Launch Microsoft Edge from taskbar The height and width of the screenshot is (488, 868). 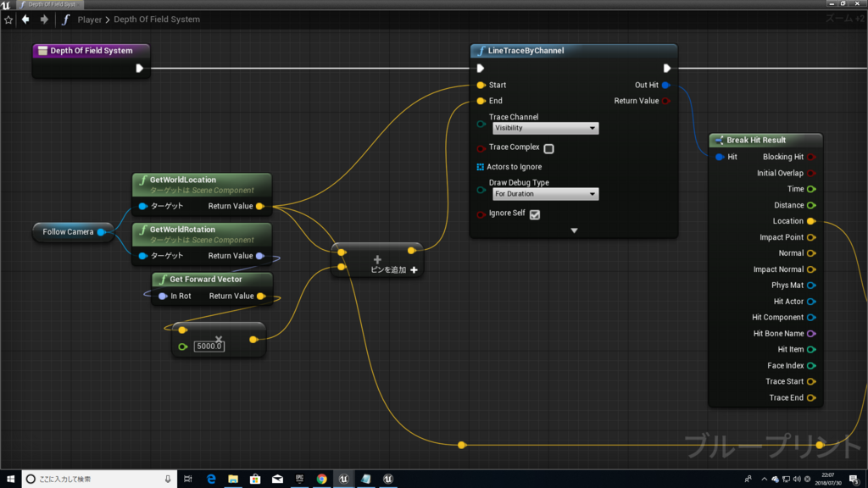[x=211, y=480]
